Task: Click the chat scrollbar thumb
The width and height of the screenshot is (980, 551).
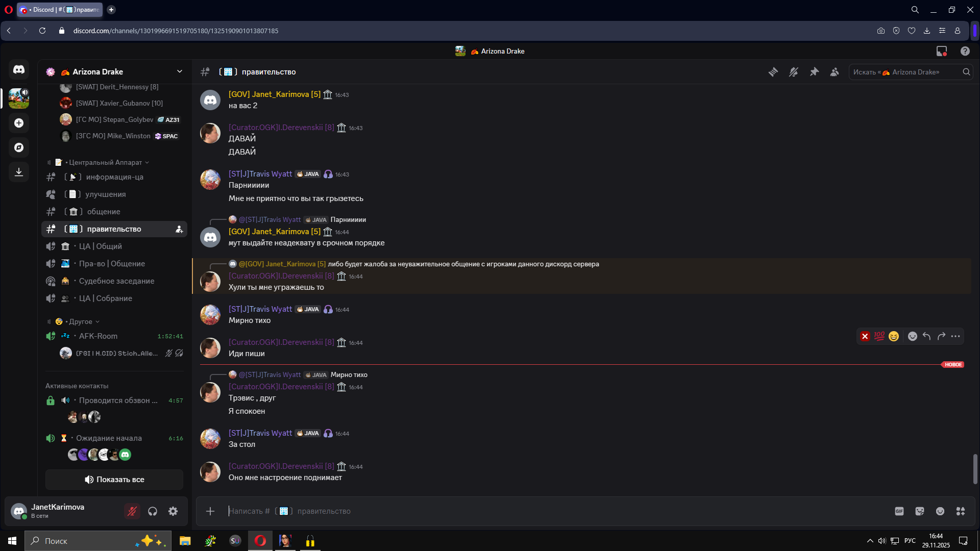Action: pyautogui.click(x=975, y=469)
